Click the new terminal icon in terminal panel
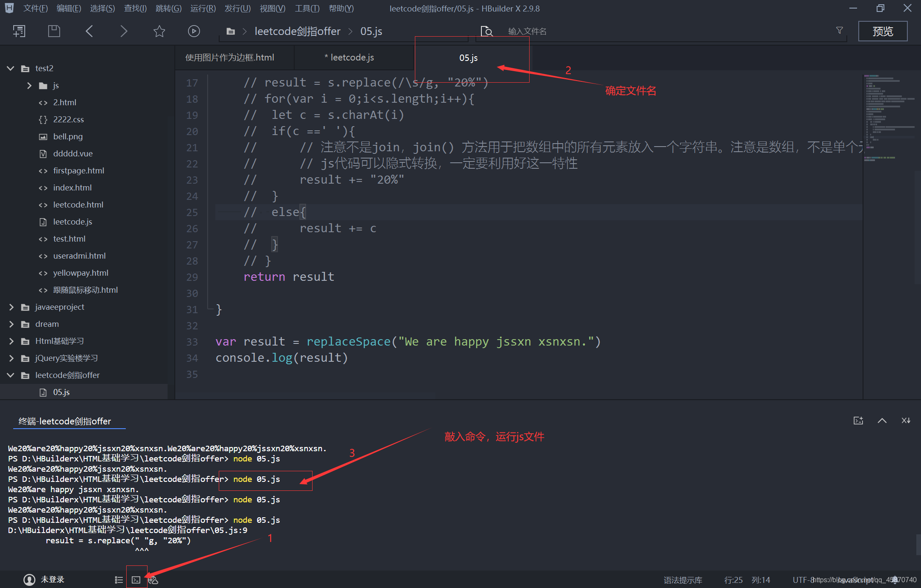Viewport: 921px width, 588px height. pyautogui.click(x=858, y=421)
